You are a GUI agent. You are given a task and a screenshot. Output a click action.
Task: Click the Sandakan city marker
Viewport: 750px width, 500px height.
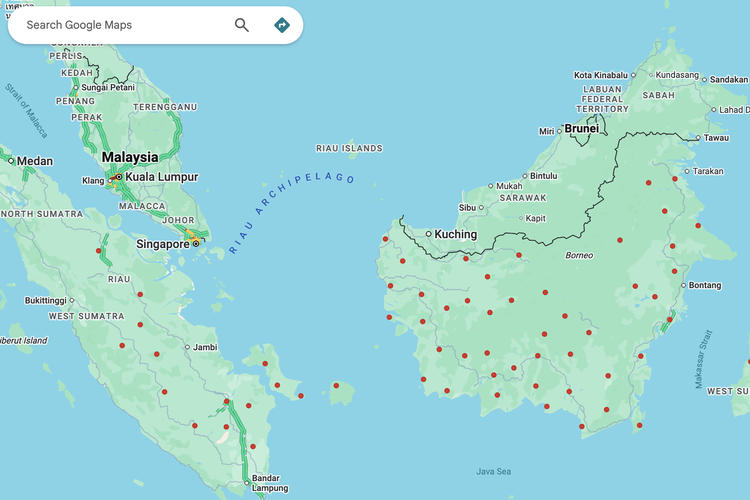[704, 80]
